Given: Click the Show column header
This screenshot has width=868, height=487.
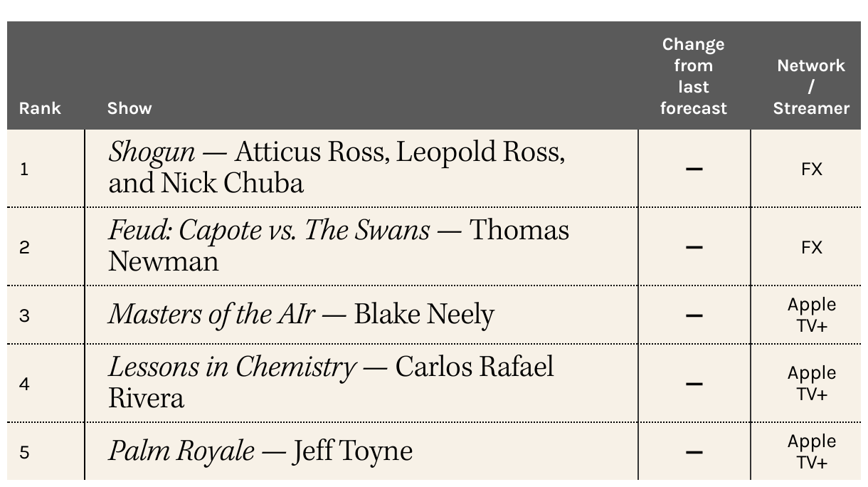Looking at the screenshot, I should click(x=129, y=108).
